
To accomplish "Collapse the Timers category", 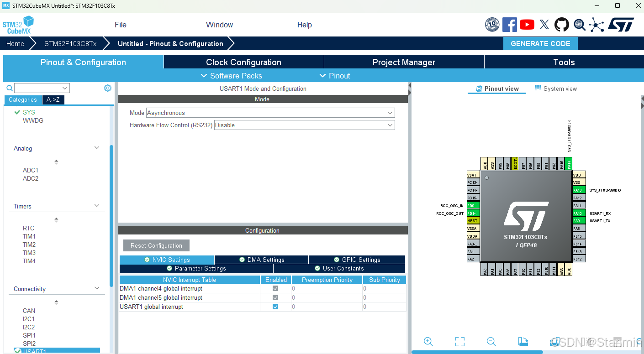I will [x=97, y=206].
